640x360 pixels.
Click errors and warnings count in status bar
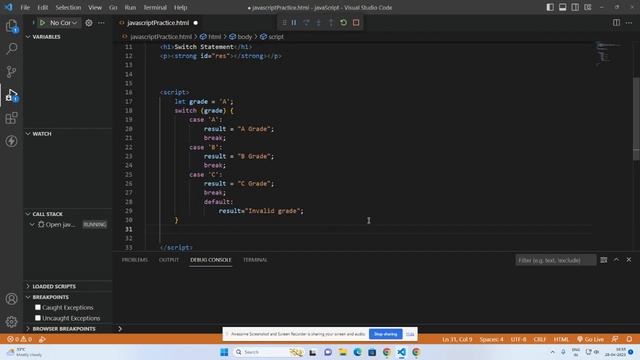19,339
